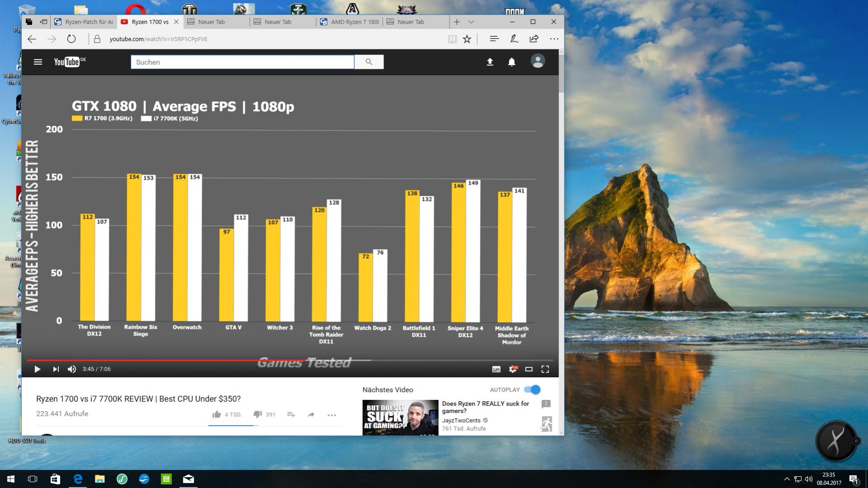
Task: Open 'Does Ryzen 7 REALLY suck for gamers?' thumbnail
Action: 400,417
